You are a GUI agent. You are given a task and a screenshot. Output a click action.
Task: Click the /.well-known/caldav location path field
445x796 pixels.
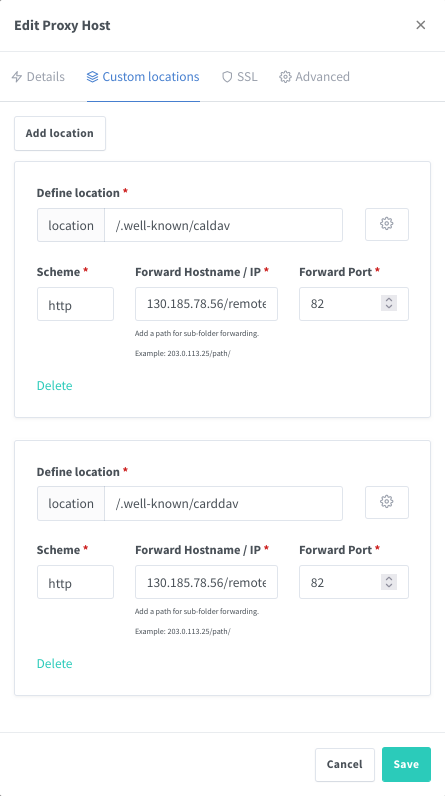223,225
